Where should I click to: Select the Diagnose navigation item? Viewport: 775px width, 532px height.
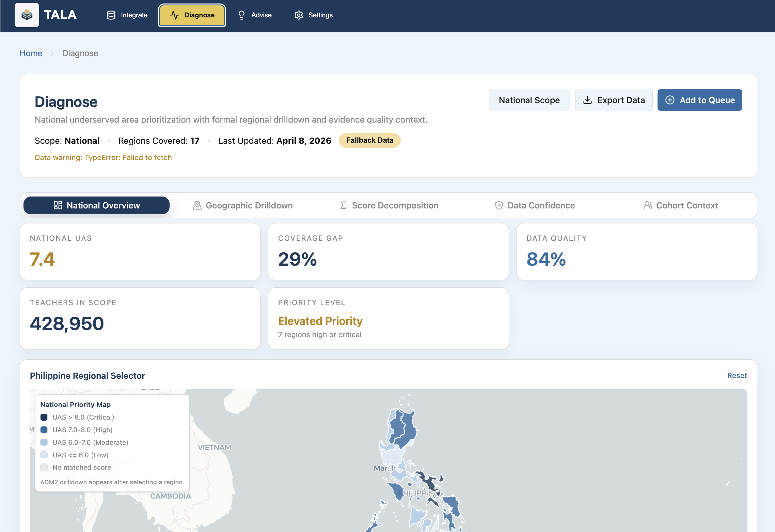[192, 15]
